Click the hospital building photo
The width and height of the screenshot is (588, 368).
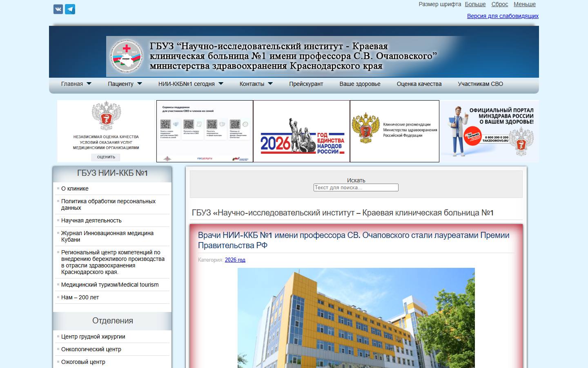[x=356, y=318]
